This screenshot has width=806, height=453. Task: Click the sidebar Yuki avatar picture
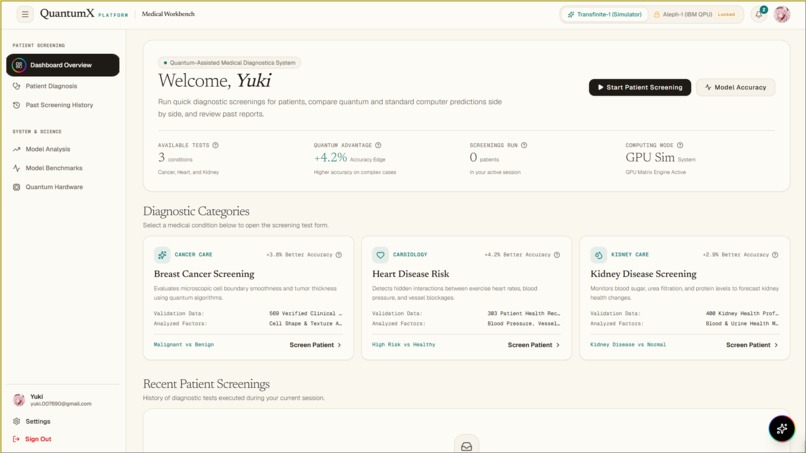pos(19,400)
